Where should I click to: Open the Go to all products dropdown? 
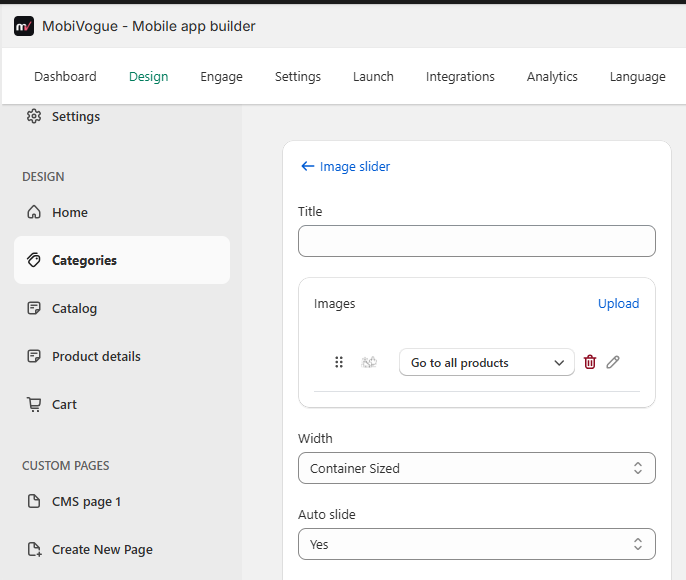click(486, 362)
